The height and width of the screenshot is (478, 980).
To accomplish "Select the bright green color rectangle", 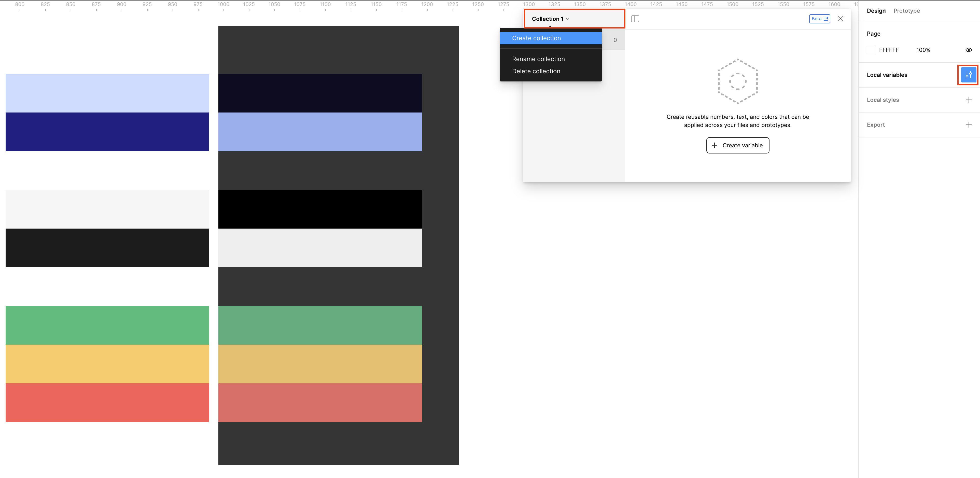I will (107, 325).
